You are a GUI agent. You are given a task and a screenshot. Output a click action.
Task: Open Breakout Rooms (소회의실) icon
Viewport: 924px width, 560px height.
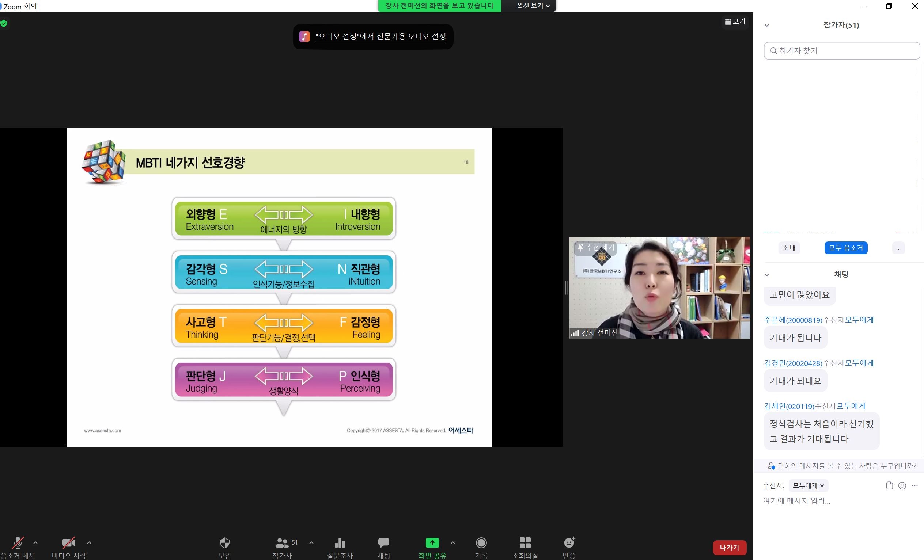pos(525,543)
